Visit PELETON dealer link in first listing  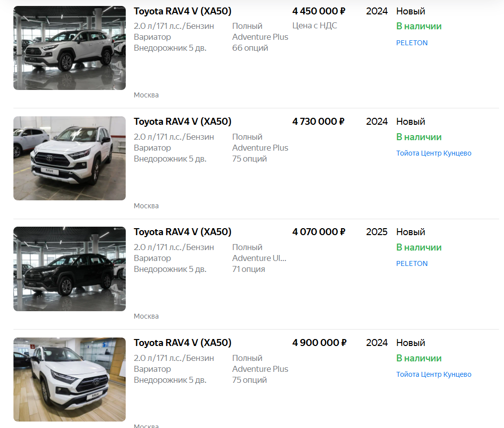point(412,43)
